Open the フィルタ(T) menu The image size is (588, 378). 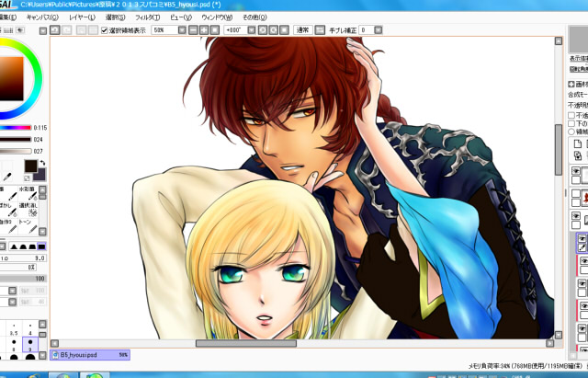coord(147,17)
